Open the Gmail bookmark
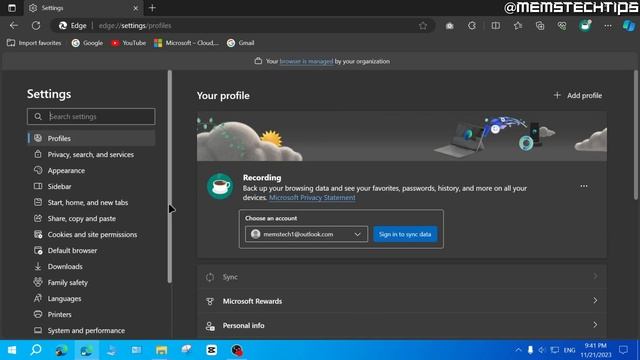Image resolution: width=640 pixels, height=360 pixels. [x=240, y=43]
